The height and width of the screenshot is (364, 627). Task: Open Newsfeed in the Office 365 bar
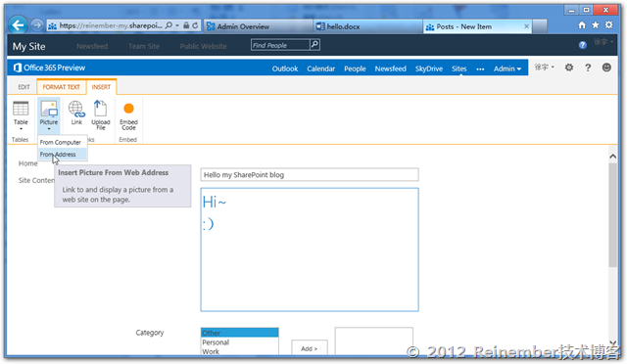coord(390,68)
